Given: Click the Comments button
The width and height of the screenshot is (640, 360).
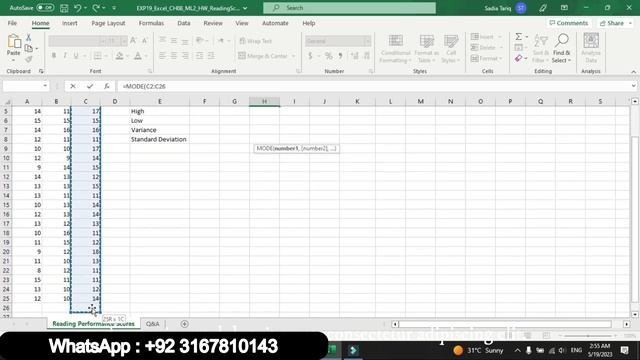Looking at the screenshot, I should [569, 23].
